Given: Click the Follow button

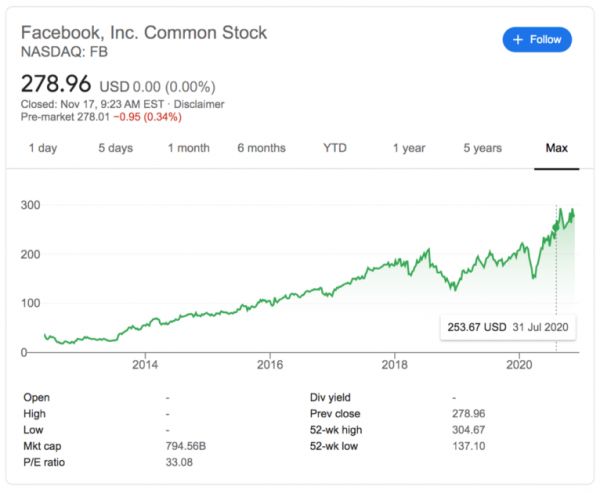Looking at the screenshot, I should [537, 39].
